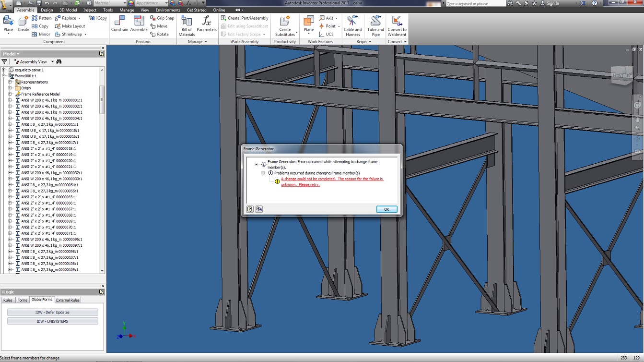Expand the Manage panel dropdown
644x362 pixels.
198,42
